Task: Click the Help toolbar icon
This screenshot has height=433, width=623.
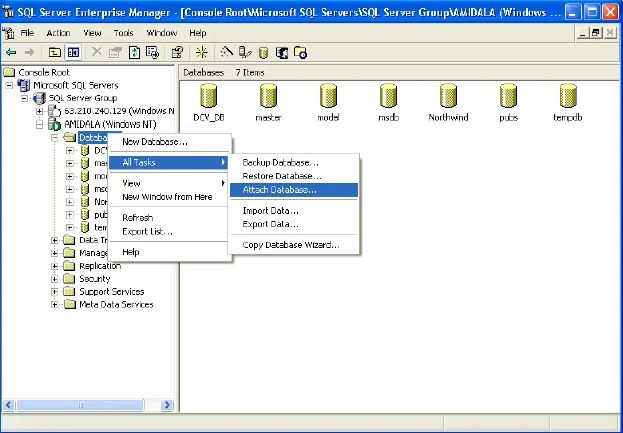Action: (x=177, y=52)
